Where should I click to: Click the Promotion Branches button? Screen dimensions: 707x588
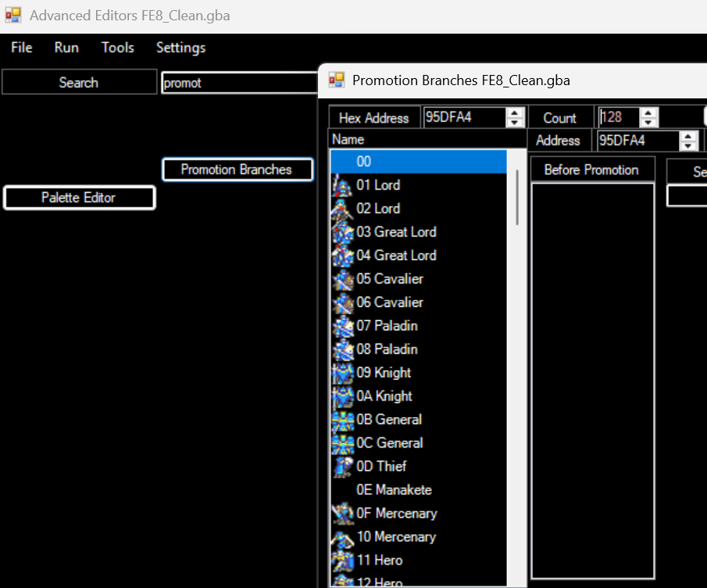pos(237,169)
